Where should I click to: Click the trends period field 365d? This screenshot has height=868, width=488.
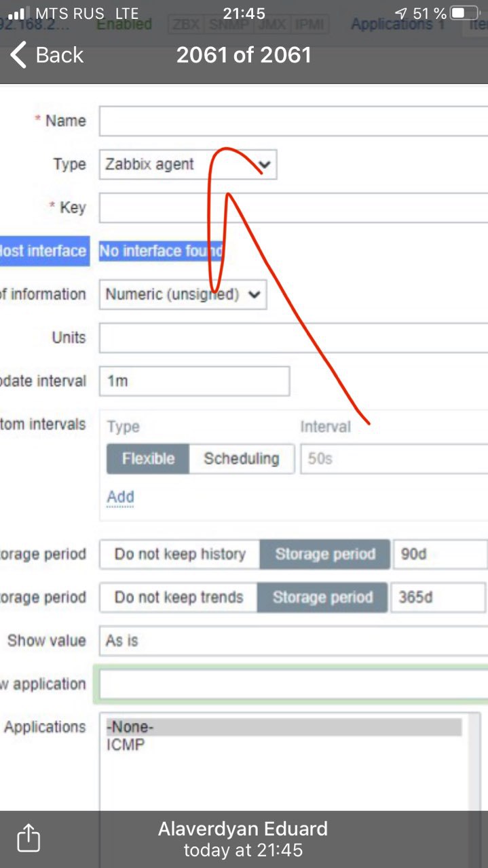438,597
